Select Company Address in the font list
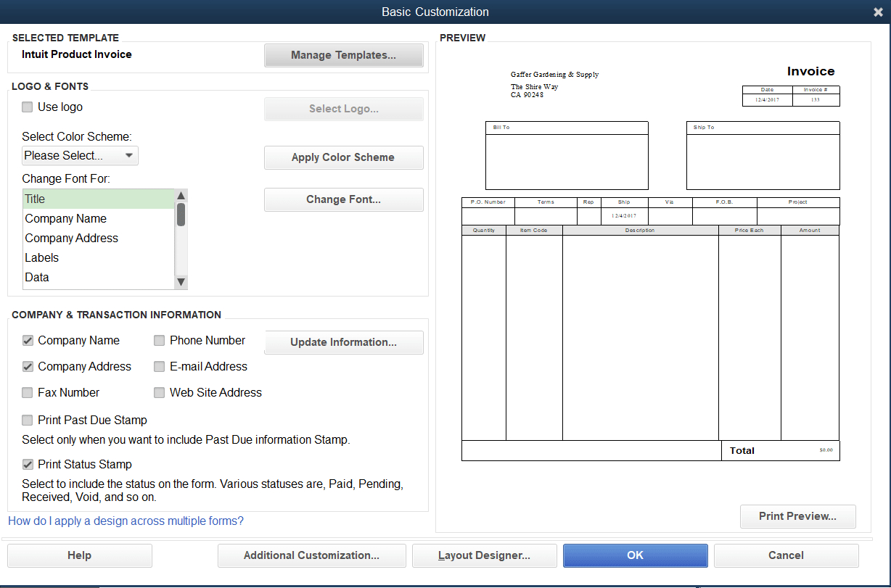This screenshot has width=891, height=588. [71, 238]
